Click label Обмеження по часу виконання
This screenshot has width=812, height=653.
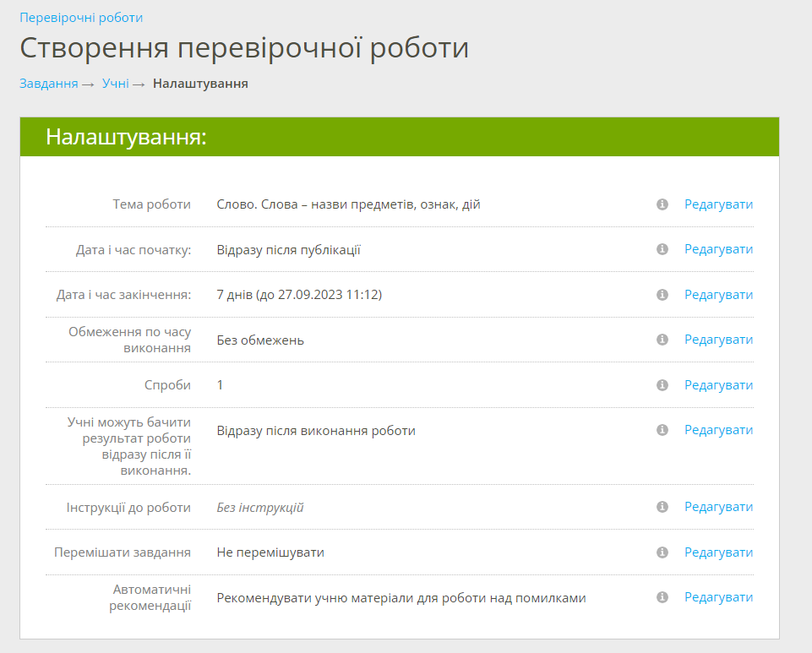tap(129, 340)
